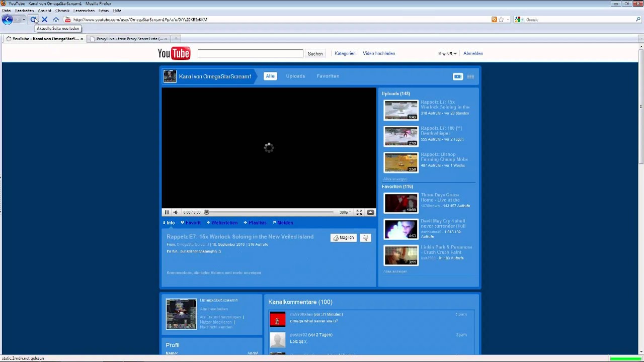Open the Hilfe menu

tap(117, 11)
